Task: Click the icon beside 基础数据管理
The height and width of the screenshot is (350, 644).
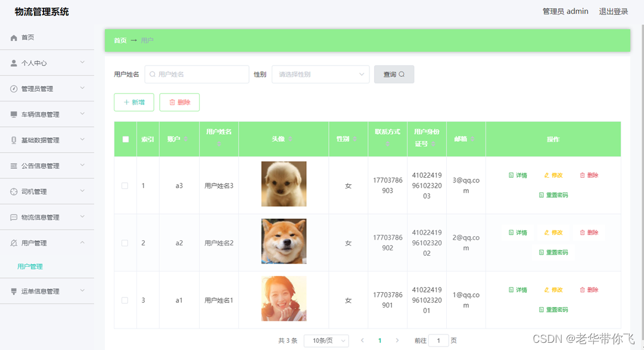Action: coord(14,140)
